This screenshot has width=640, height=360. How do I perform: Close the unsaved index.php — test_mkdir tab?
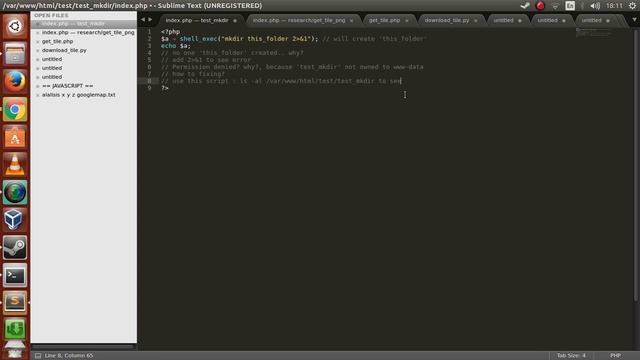click(x=235, y=20)
